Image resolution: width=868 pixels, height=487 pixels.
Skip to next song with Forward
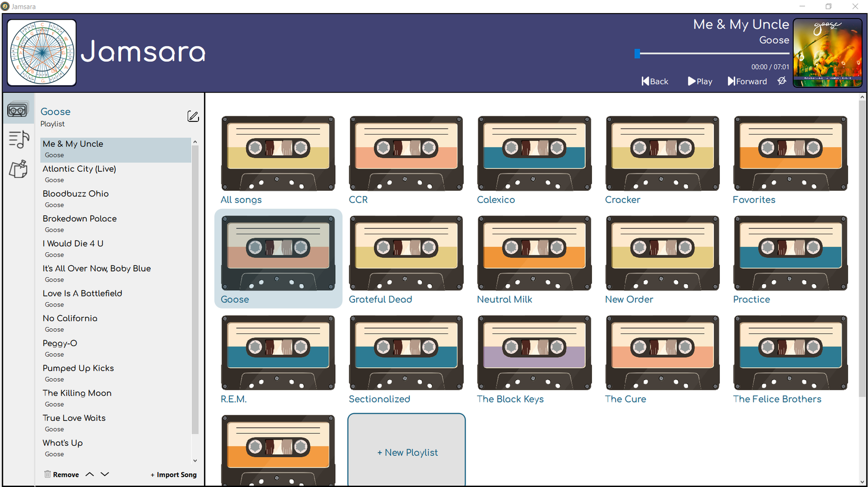tap(747, 81)
